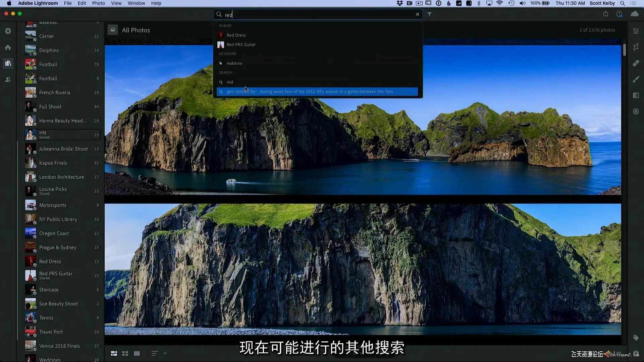This screenshot has width=644, height=362.
Task: Open the Travel Port album
Action: [62, 332]
